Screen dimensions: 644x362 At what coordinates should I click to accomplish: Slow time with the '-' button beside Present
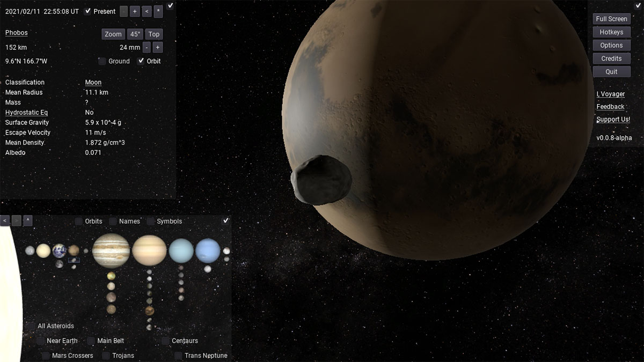pyautogui.click(x=124, y=11)
